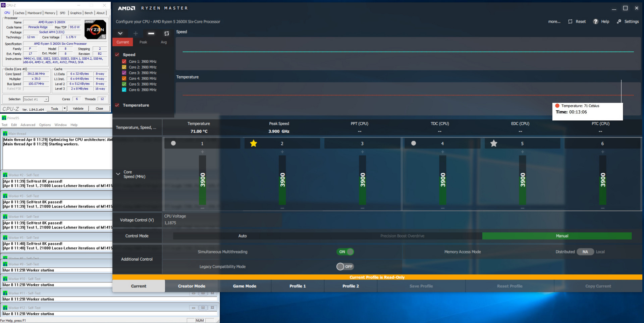Image resolution: width=644 pixels, height=323 pixels.
Task: Click the plus icon above the Current tab
Action: point(136,33)
